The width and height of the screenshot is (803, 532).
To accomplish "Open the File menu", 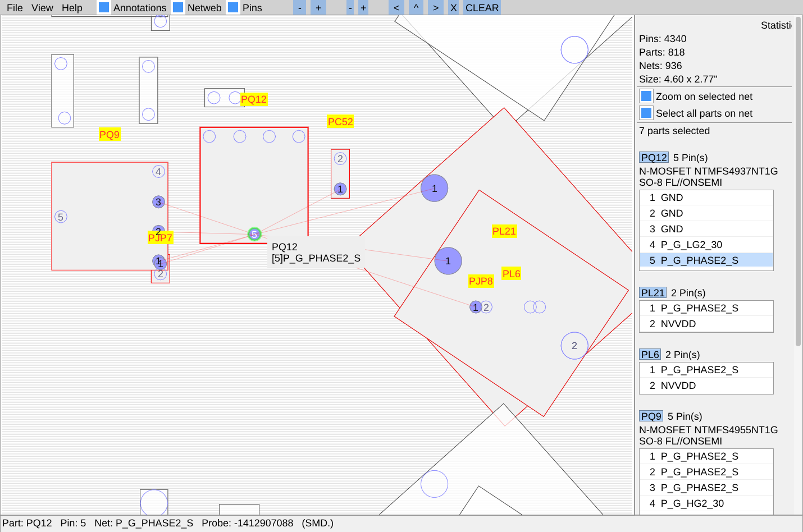I will pos(15,8).
